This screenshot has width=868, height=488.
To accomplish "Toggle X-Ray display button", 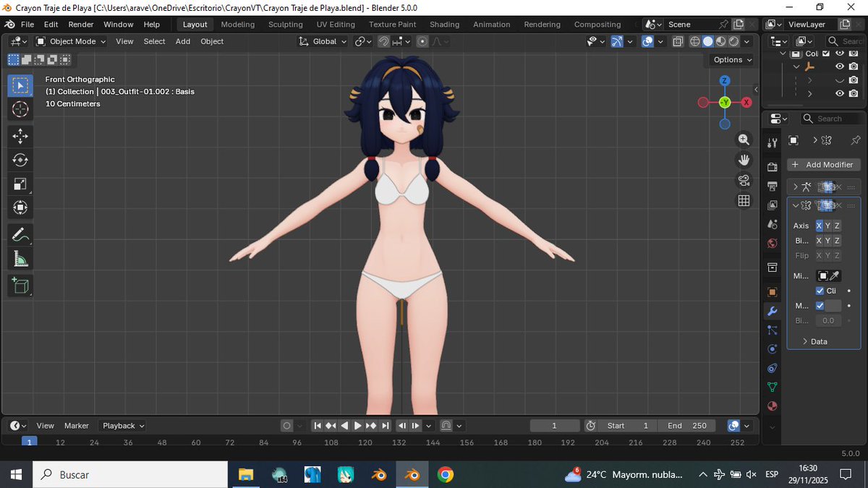I will pos(678,41).
